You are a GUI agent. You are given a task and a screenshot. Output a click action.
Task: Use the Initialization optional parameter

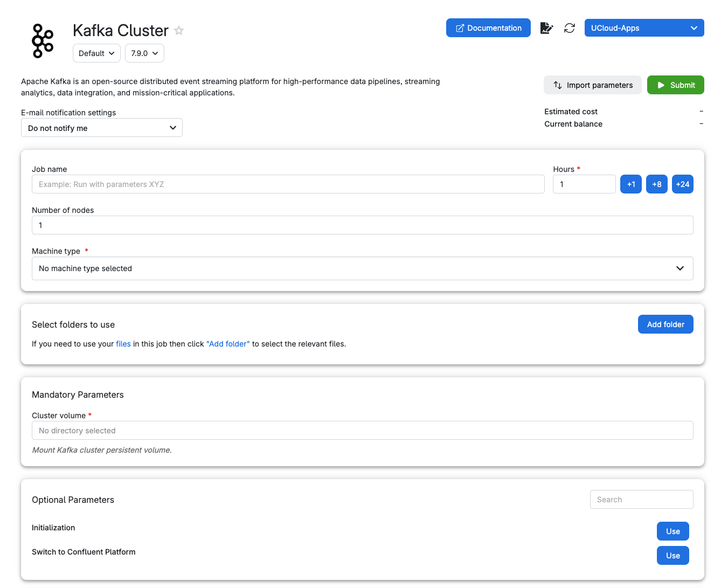[x=673, y=531]
